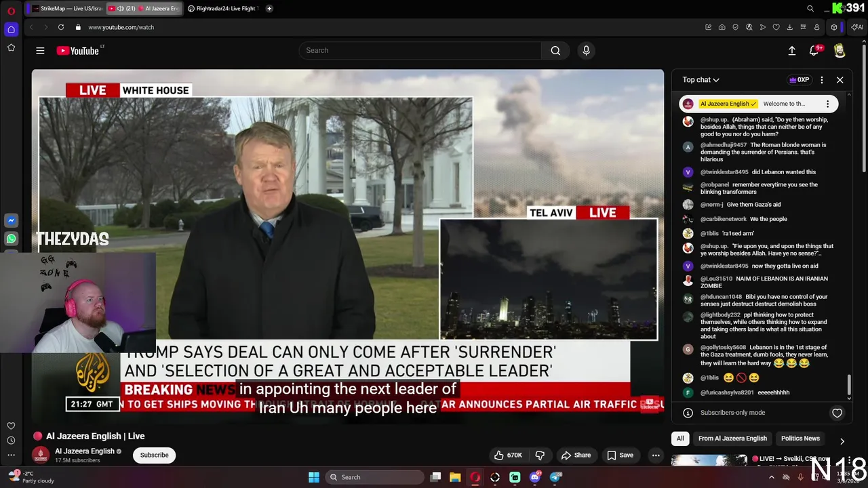Click the Opera translate page globe icon
The image size is (868, 488).
tap(749, 27)
